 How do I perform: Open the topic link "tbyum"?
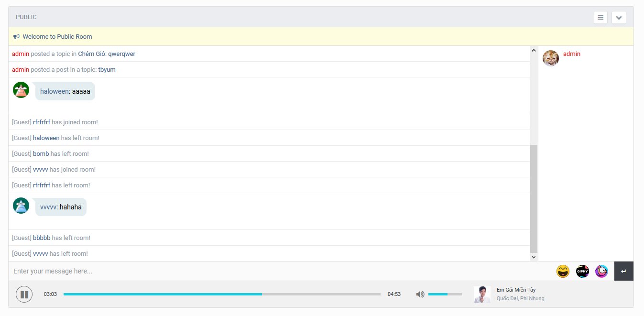[107, 70]
